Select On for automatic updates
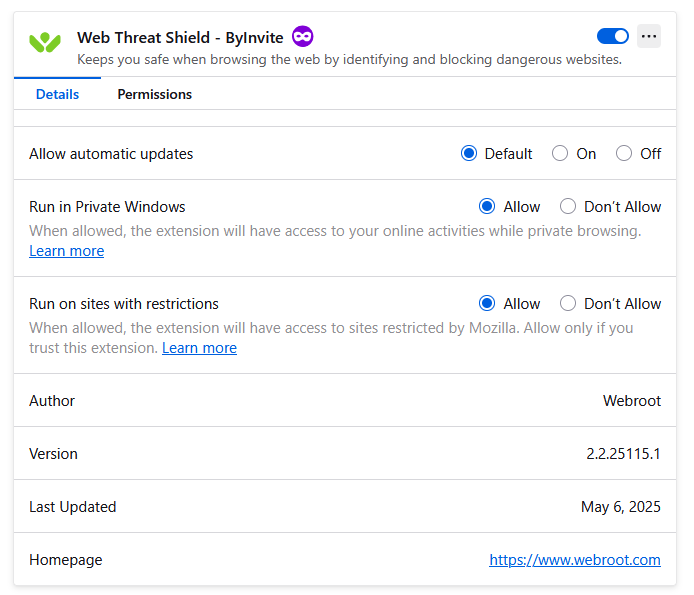This screenshot has width=694, height=595. (x=560, y=154)
